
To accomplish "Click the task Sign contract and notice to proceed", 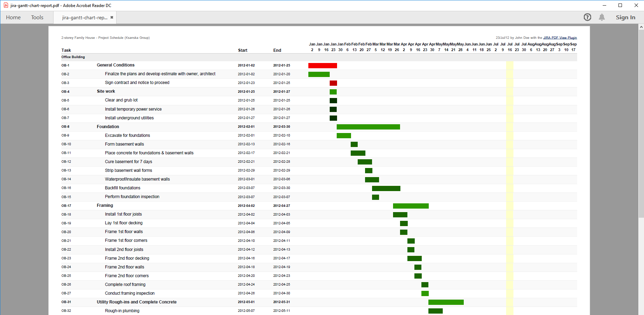I will click(137, 83).
